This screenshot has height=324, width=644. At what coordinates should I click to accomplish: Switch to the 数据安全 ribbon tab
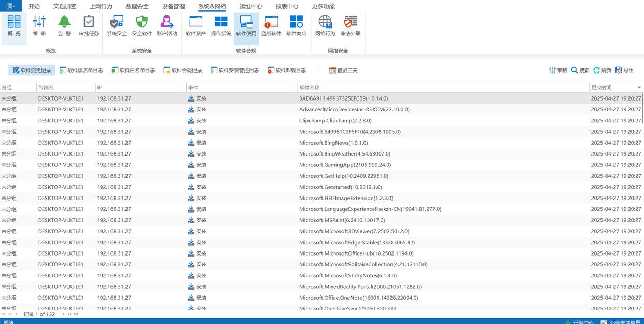click(x=137, y=6)
